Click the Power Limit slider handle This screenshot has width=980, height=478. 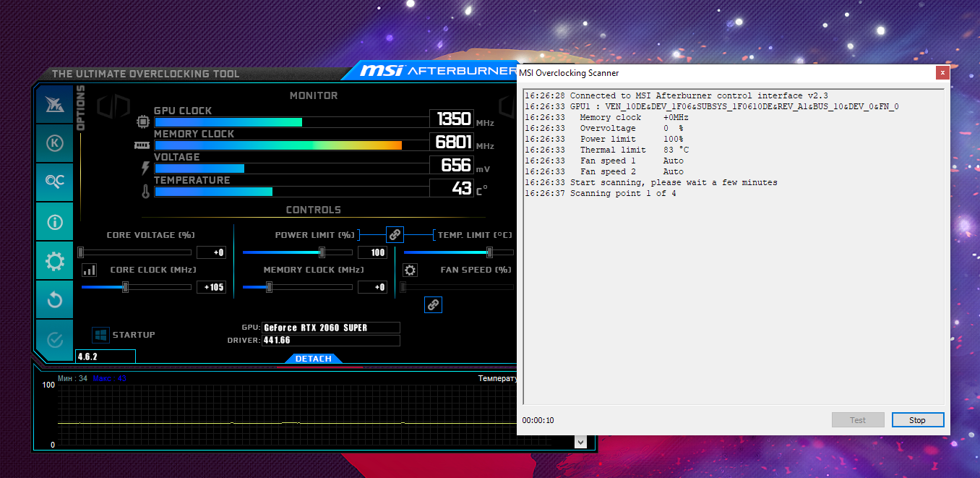point(322,252)
